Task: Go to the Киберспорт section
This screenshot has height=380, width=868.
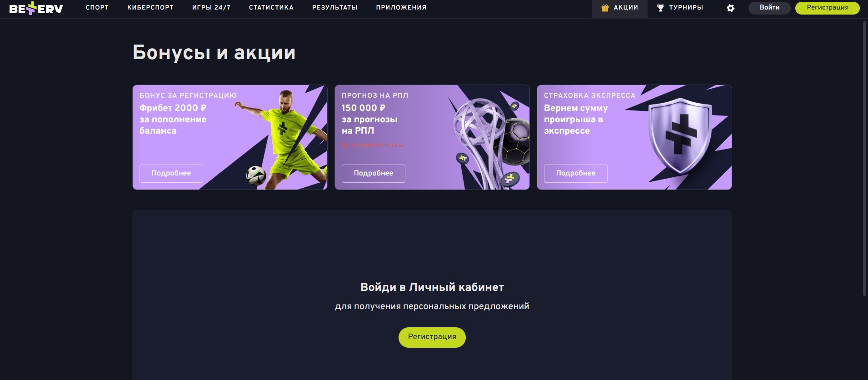Action: tap(150, 8)
